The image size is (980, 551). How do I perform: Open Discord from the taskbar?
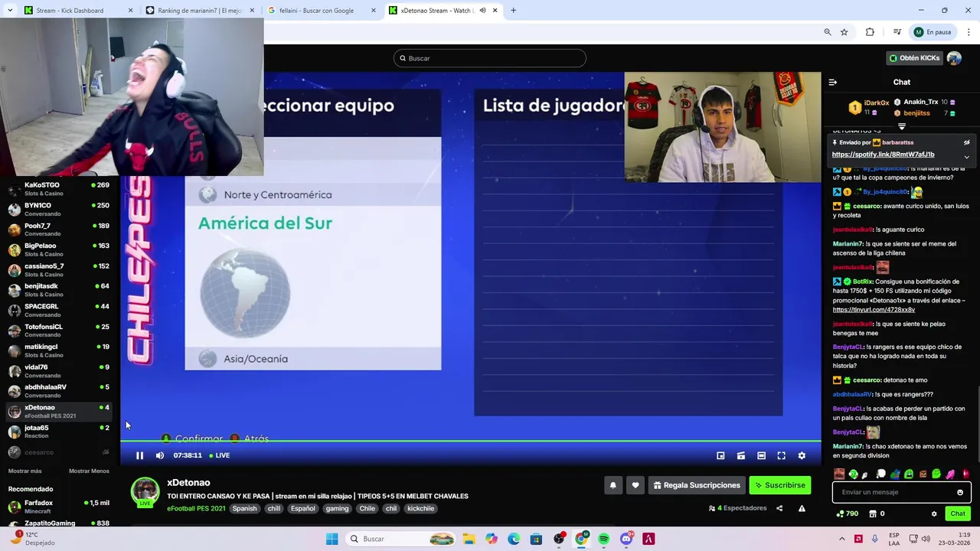pyautogui.click(x=626, y=539)
